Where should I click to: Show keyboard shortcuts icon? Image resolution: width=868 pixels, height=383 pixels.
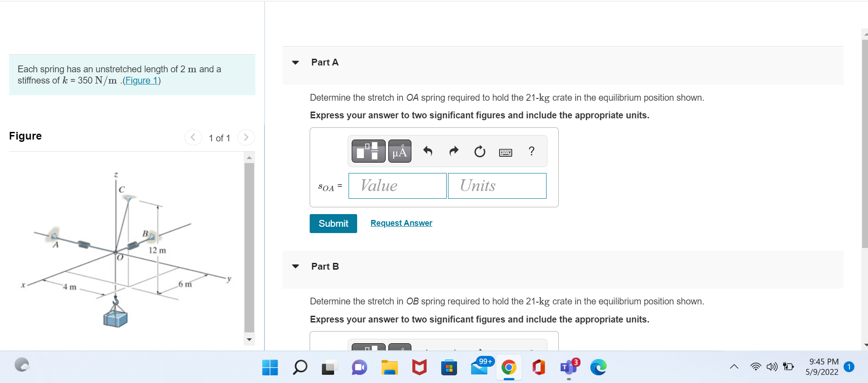click(505, 153)
